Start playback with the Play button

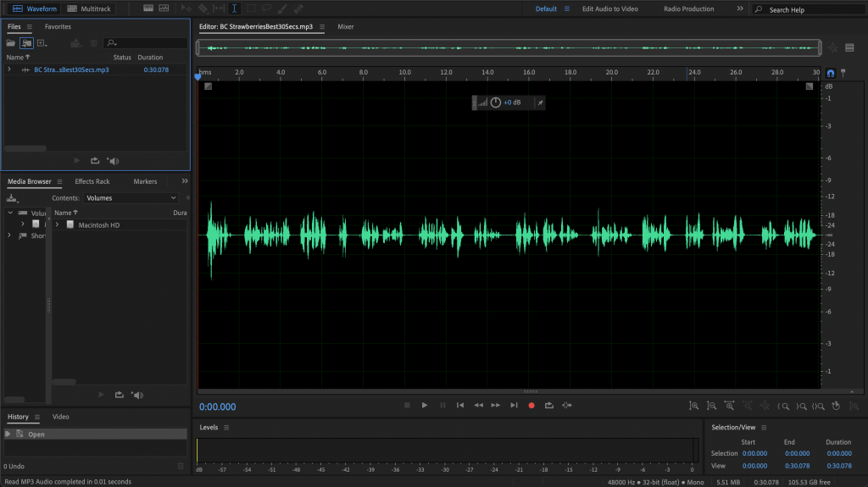[x=425, y=406]
